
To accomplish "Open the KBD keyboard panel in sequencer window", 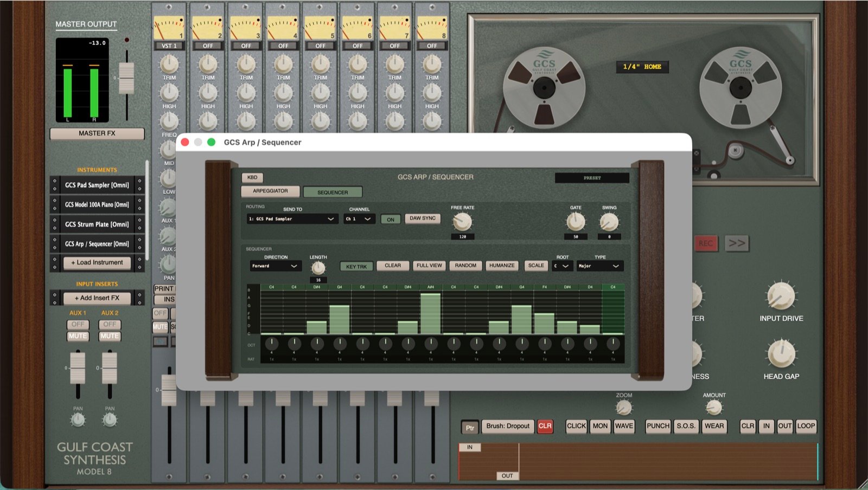I will point(252,177).
